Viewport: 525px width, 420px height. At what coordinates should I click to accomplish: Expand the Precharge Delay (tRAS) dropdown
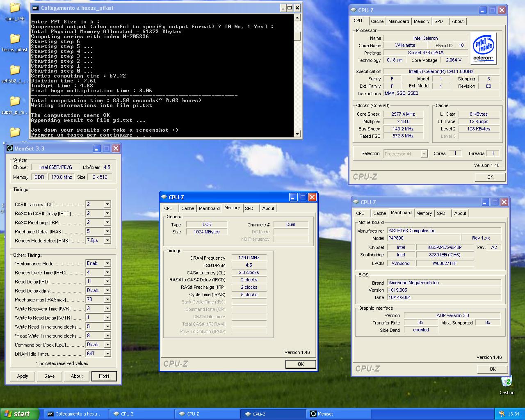click(107, 231)
